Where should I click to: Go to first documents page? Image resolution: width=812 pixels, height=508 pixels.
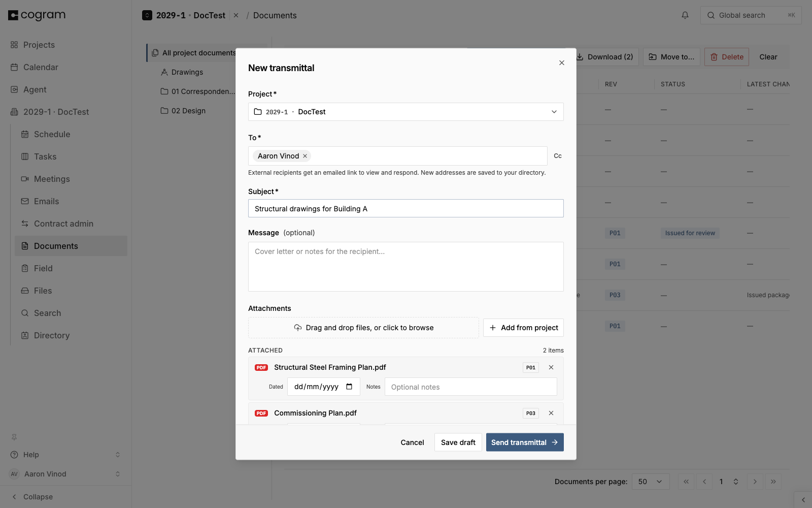click(x=686, y=482)
